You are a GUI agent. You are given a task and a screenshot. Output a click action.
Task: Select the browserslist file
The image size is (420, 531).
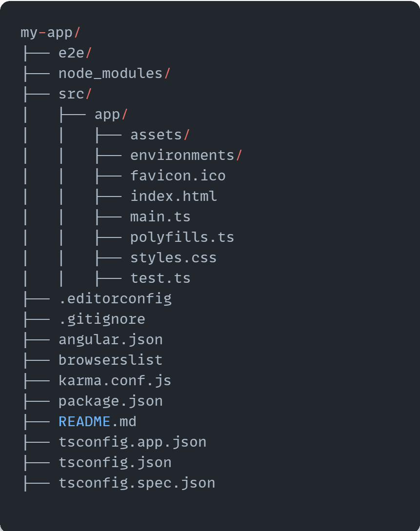point(110,360)
